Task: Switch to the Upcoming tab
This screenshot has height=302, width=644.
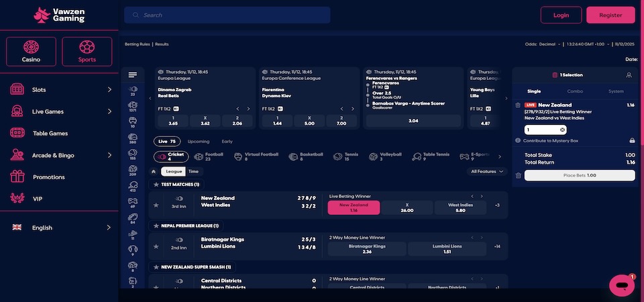Action: (199, 142)
